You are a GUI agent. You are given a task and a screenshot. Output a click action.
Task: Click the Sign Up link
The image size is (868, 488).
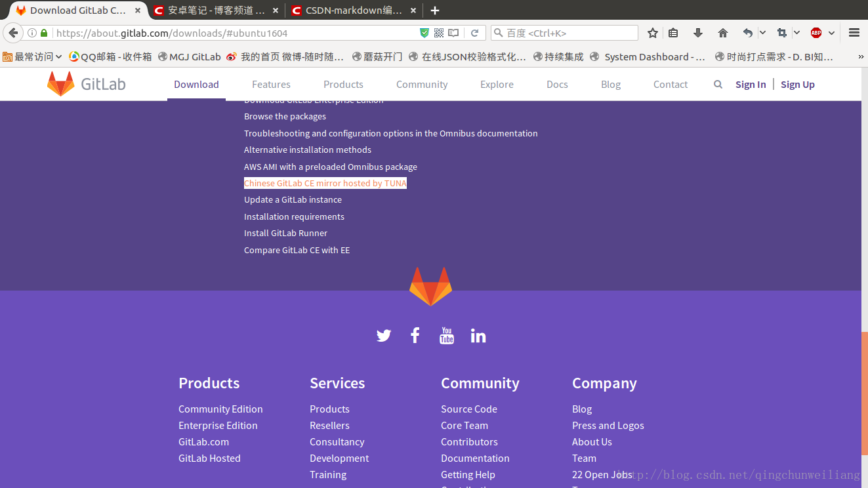798,84
